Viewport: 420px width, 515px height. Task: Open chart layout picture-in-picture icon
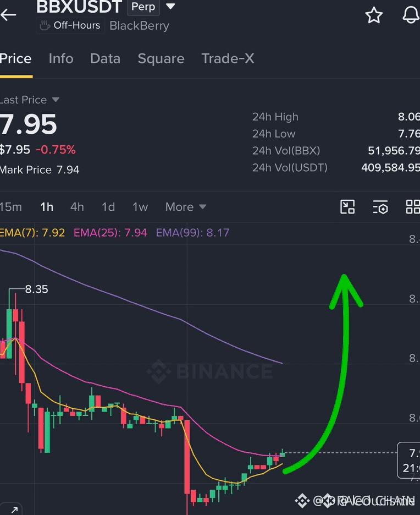point(347,207)
